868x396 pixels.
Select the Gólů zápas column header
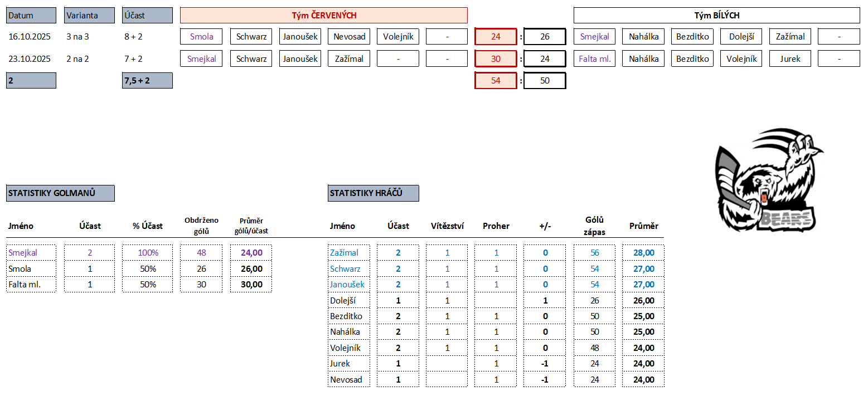pyautogui.click(x=594, y=226)
